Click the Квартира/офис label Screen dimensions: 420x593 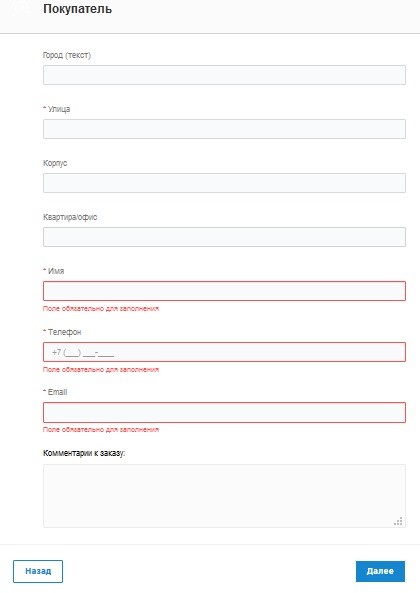tap(70, 217)
